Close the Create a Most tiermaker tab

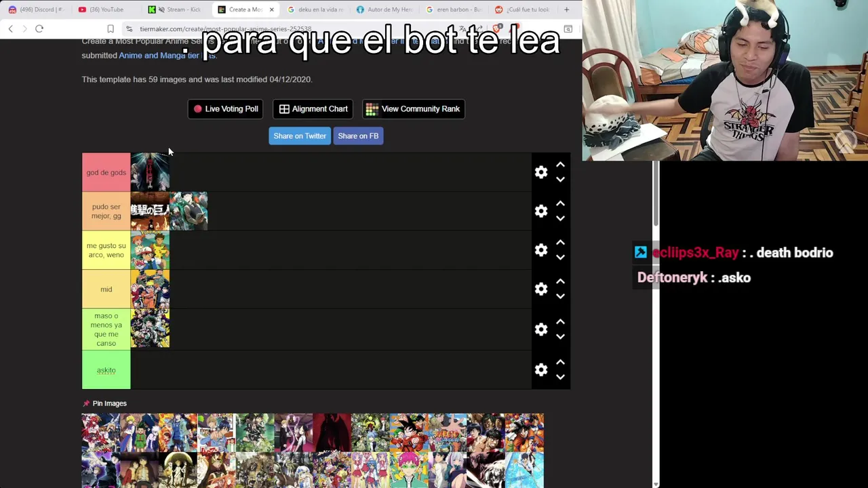tap(271, 9)
